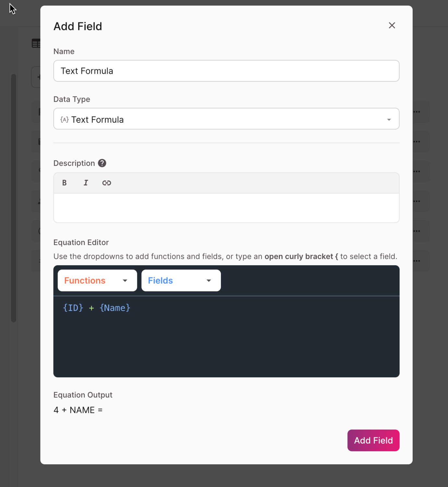Expand the Data Type dropdown

[389, 119]
